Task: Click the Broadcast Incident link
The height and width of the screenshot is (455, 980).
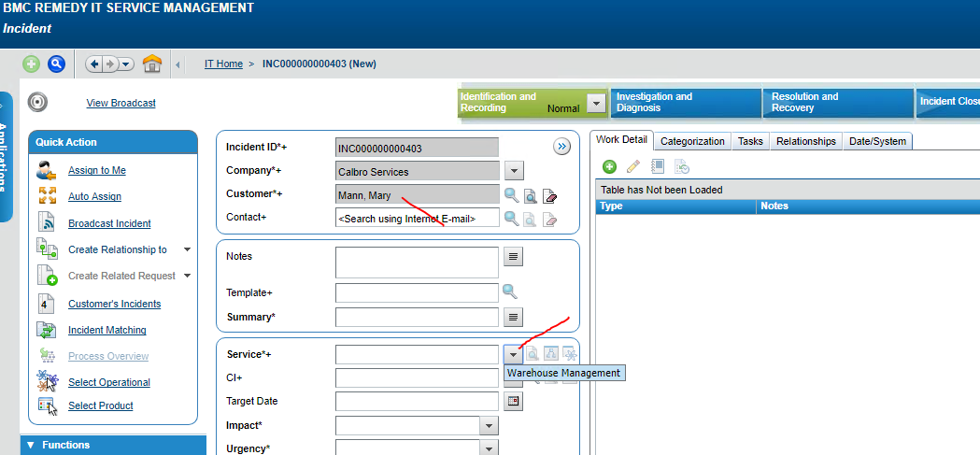Action: pos(109,223)
